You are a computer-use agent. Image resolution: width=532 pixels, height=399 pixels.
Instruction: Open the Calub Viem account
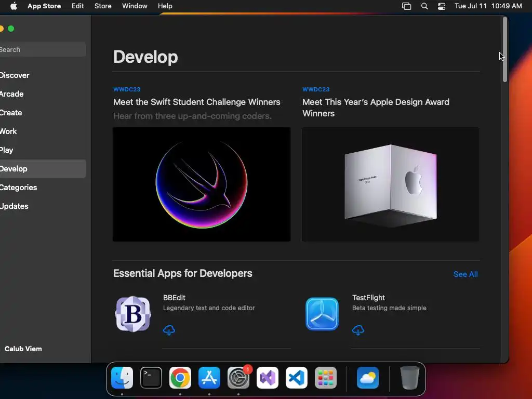coord(23,349)
